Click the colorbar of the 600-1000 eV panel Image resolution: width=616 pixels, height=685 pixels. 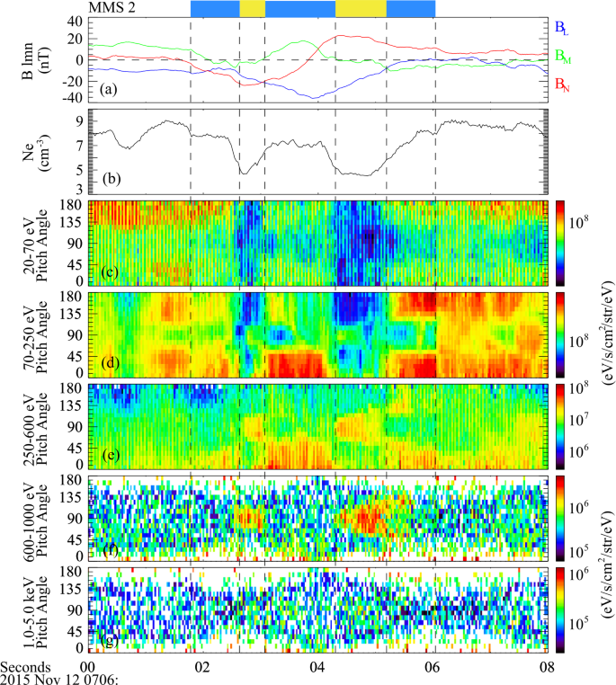(x=559, y=519)
